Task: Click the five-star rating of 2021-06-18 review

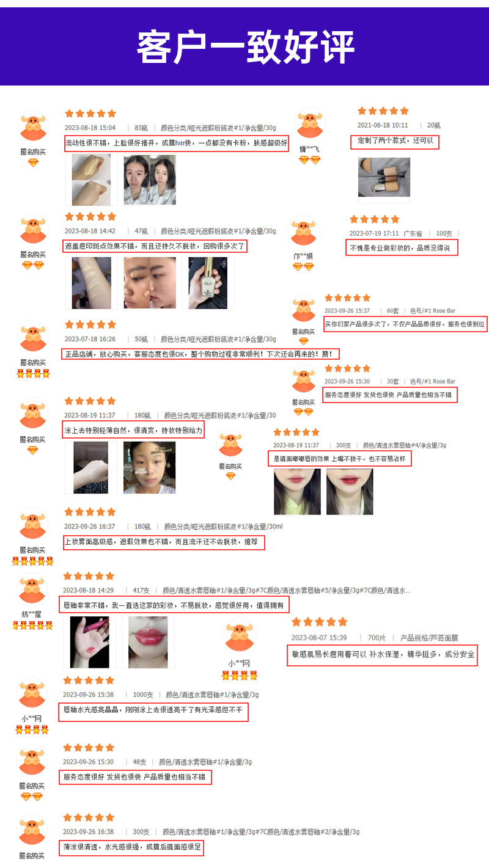Action: coord(383,111)
